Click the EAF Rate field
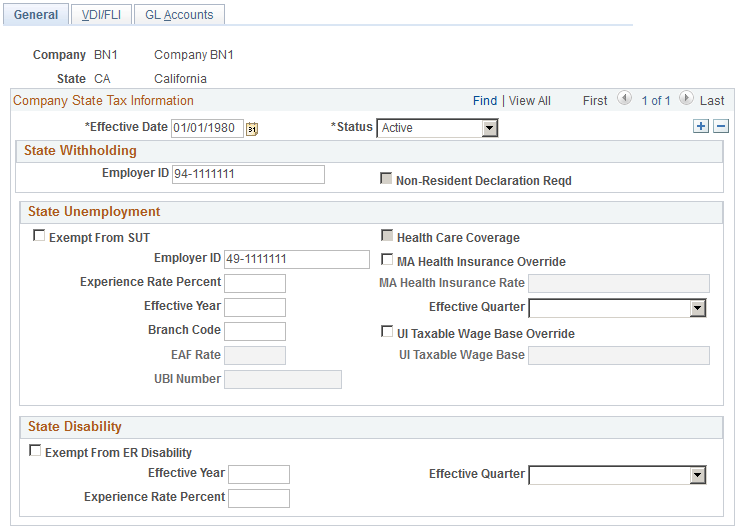The height and width of the screenshot is (531, 741). click(x=255, y=356)
